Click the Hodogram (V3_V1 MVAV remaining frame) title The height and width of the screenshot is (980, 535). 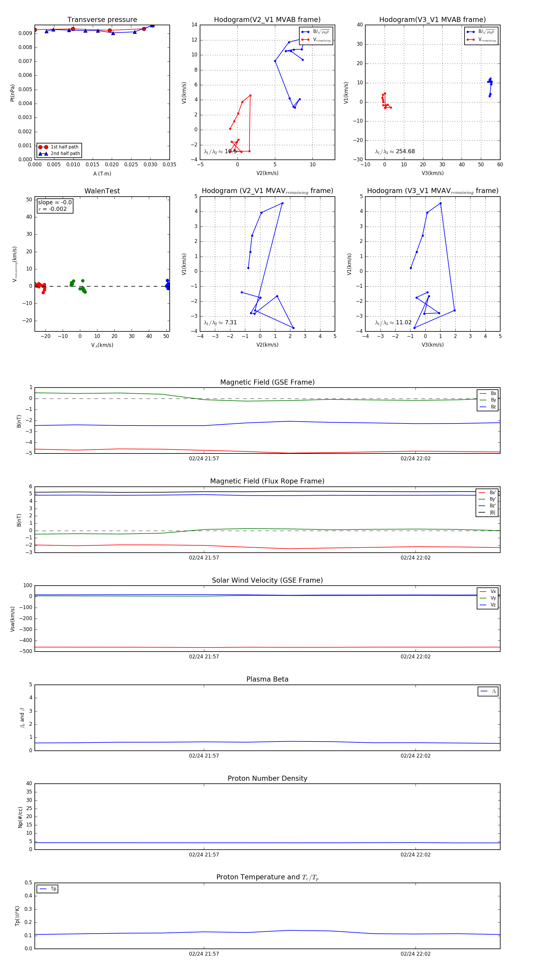coord(432,191)
